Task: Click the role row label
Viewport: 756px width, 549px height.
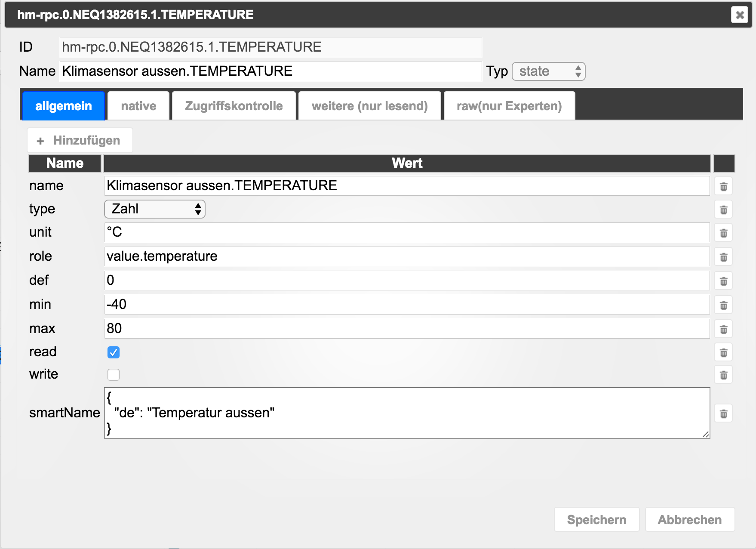Action: pos(40,256)
